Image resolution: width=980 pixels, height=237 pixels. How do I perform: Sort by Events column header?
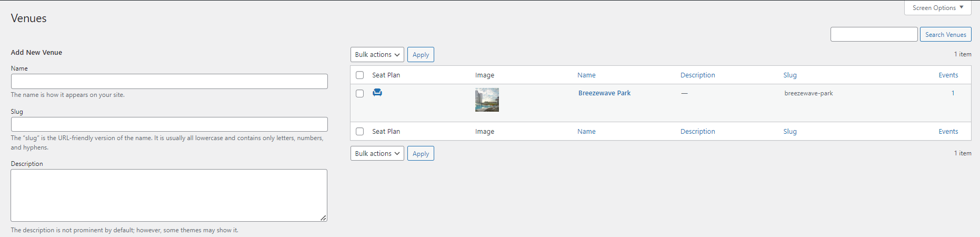click(x=948, y=75)
